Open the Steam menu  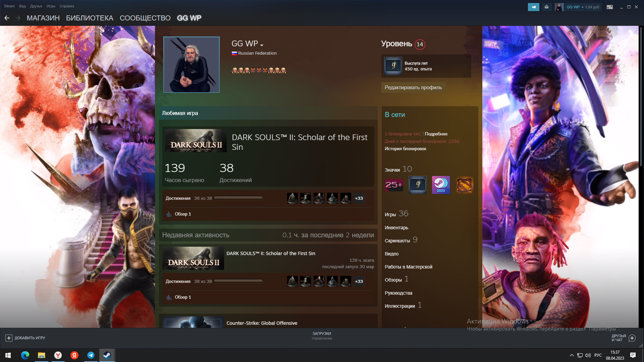[9, 6]
